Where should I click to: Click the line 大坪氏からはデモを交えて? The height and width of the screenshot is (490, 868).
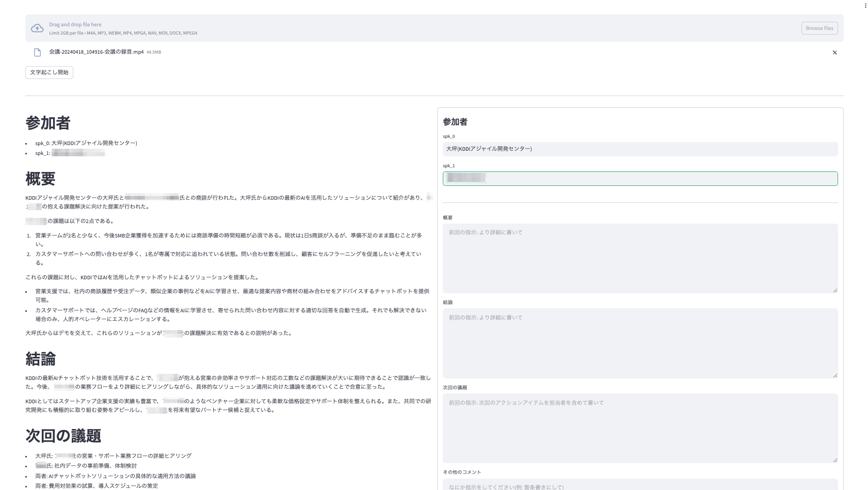pos(159,333)
